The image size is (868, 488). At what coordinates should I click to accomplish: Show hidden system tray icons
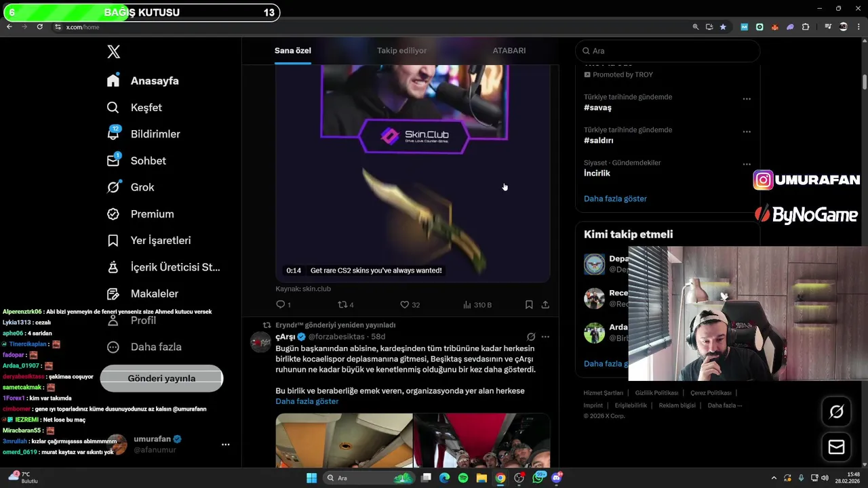774,478
